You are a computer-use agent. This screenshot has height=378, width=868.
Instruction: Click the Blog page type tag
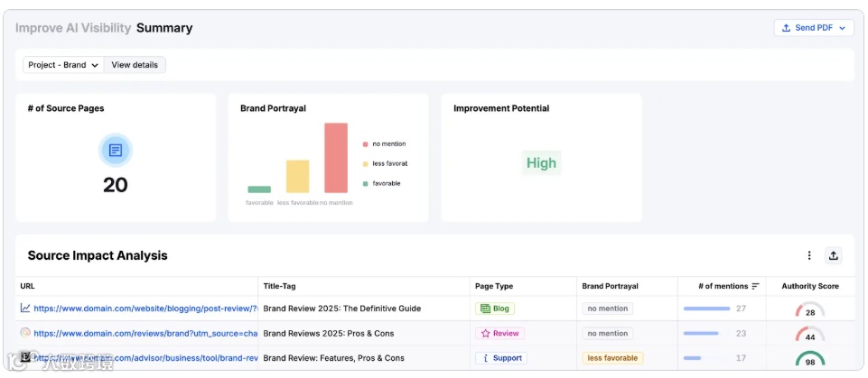(495, 309)
